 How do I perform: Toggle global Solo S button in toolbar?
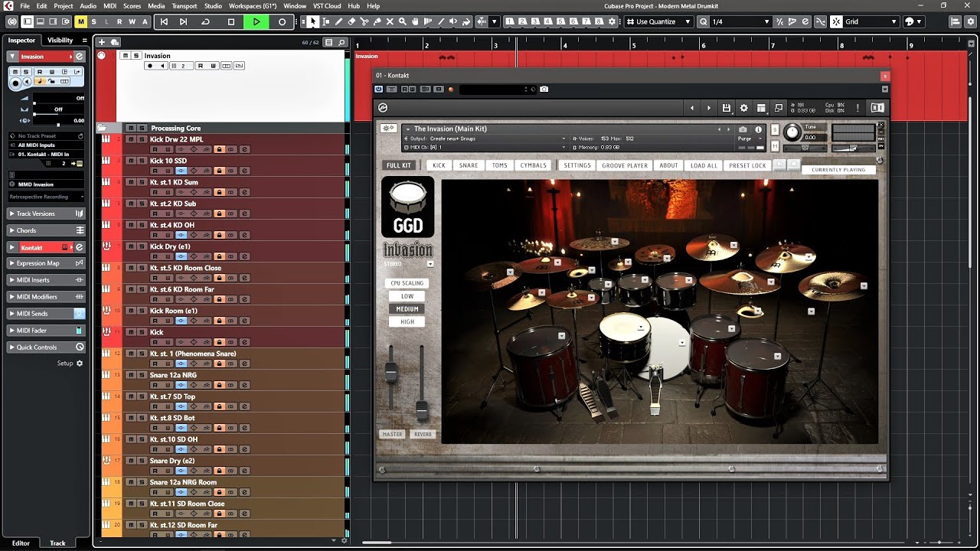point(95,21)
